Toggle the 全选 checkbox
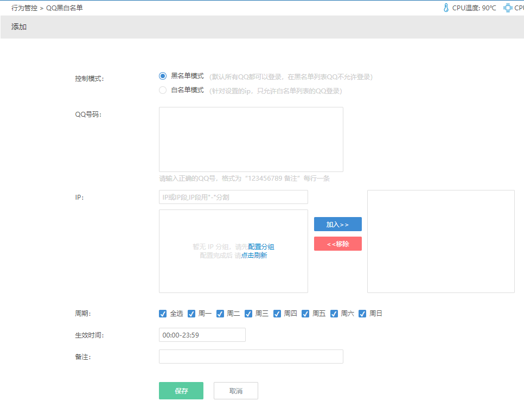The height and width of the screenshot is (420, 524). 163,314
